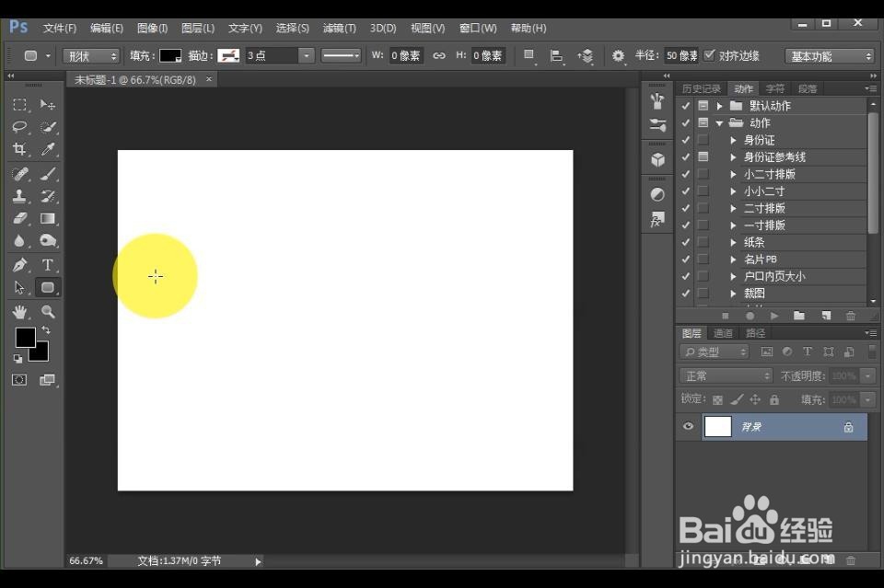Select the Lasso tool
The width and height of the screenshot is (884, 588).
[19, 127]
